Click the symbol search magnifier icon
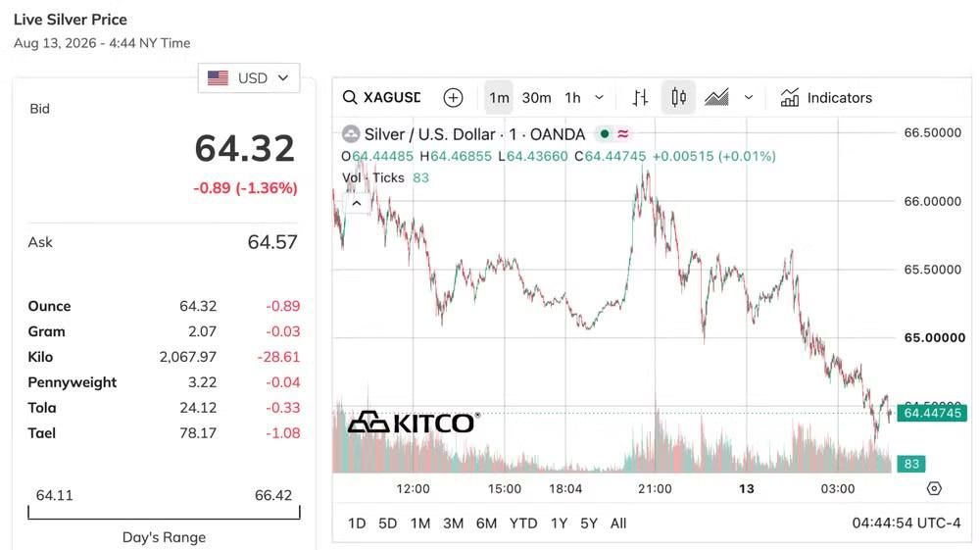This screenshot has height=550, width=980. click(350, 97)
